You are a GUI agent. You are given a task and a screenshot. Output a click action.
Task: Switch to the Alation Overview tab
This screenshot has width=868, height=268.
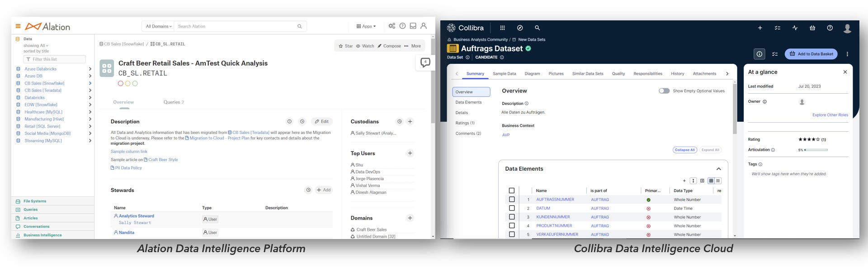[x=123, y=102]
